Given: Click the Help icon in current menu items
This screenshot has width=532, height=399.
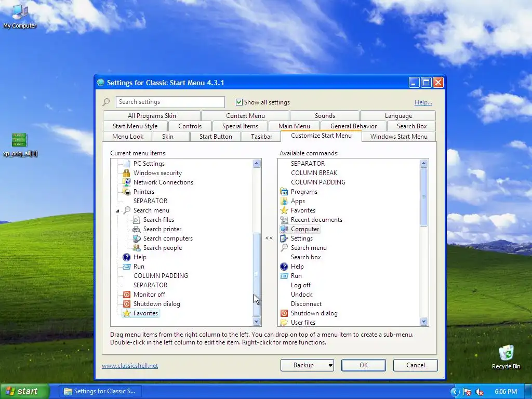Looking at the screenshot, I should (x=127, y=257).
